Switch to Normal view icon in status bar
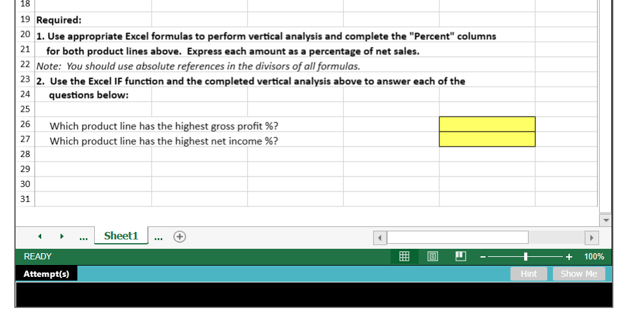 point(404,256)
